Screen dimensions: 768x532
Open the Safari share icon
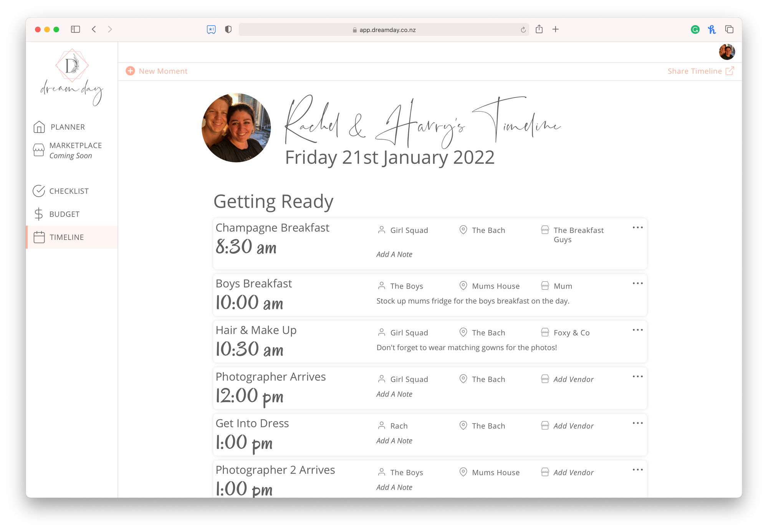click(x=539, y=29)
